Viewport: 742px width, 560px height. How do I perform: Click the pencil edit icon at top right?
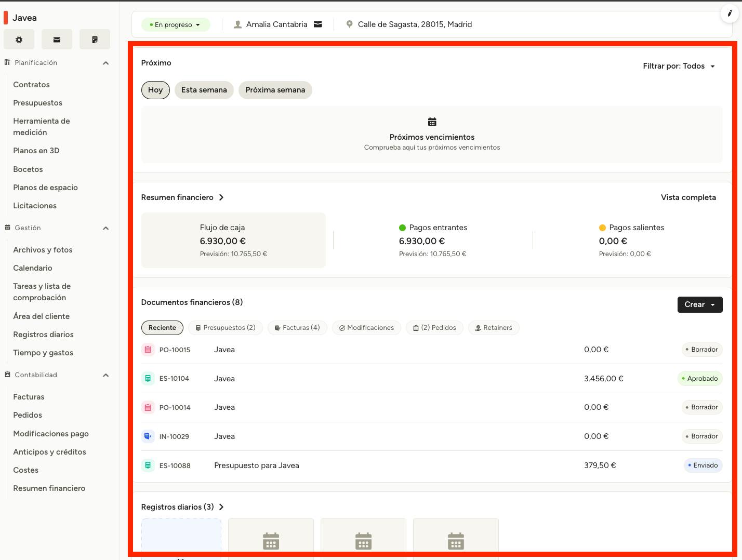tap(730, 14)
